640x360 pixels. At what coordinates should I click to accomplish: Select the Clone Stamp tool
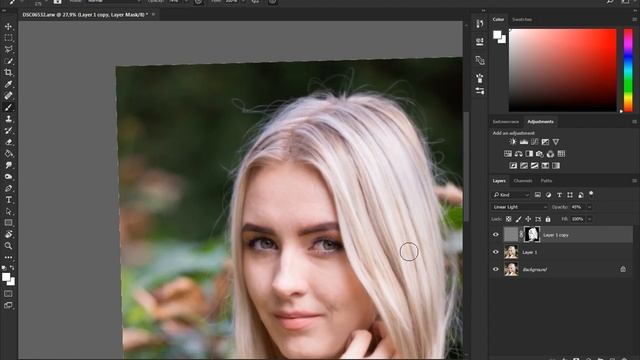click(8, 119)
